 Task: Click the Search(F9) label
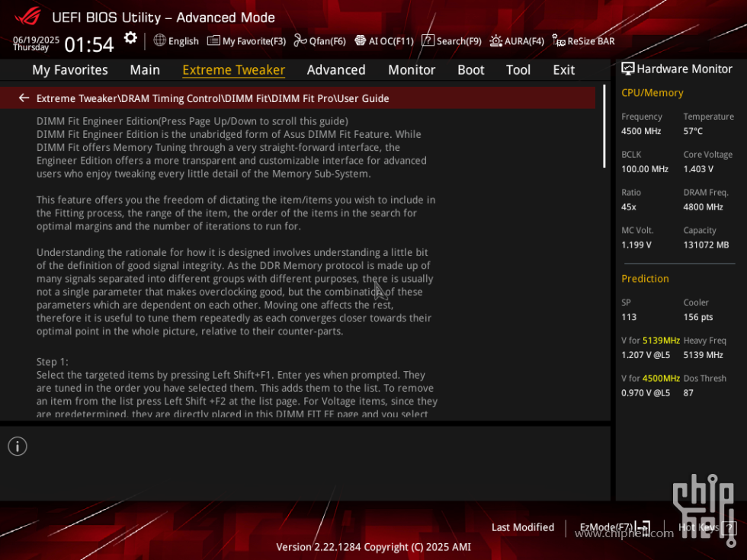coord(459,41)
